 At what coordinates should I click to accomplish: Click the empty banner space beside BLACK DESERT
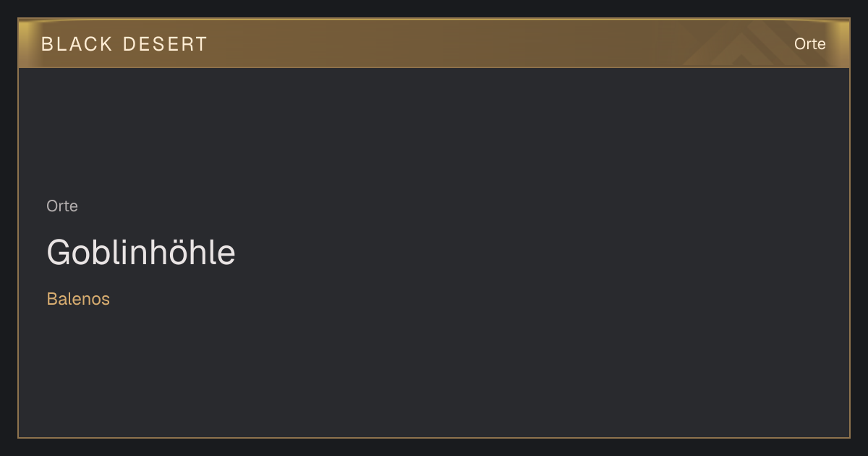coord(434,44)
